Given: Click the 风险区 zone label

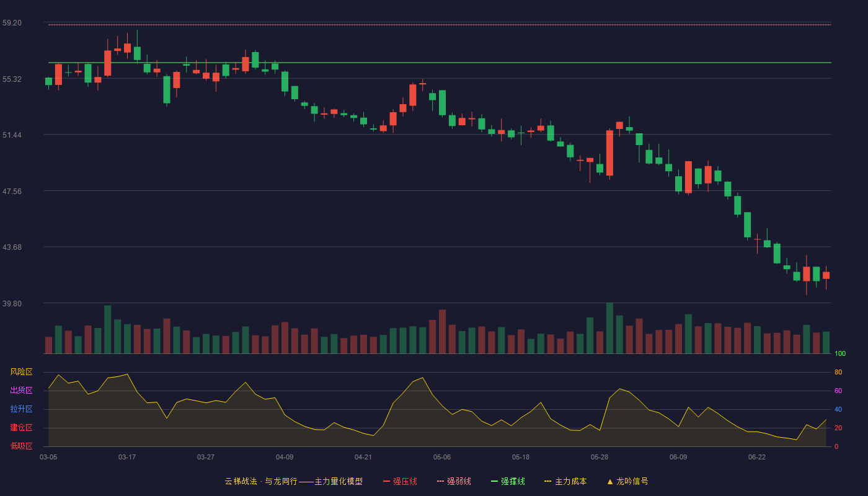Looking at the screenshot, I should 21,372.
